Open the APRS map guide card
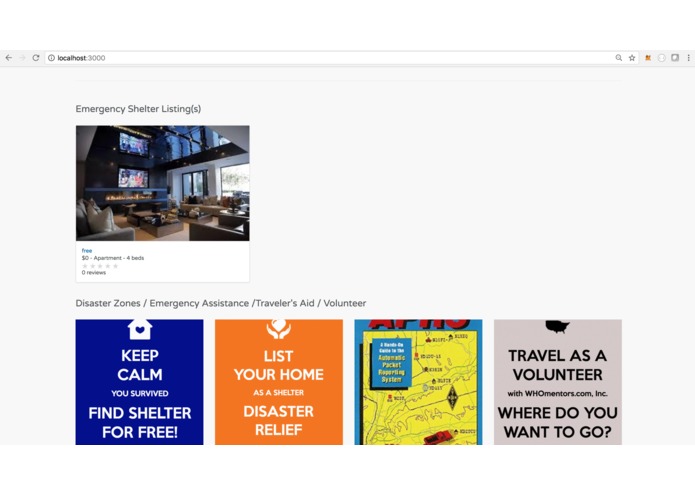 (x=418, y=382)
